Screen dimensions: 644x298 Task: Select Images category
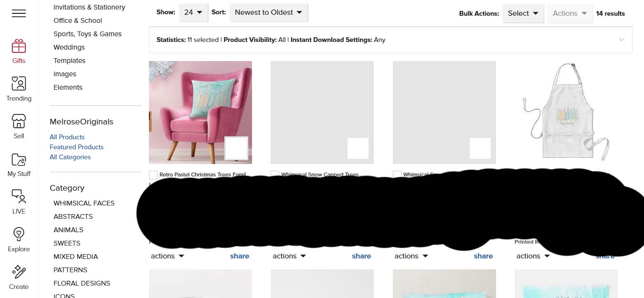(x=65, y=74)
